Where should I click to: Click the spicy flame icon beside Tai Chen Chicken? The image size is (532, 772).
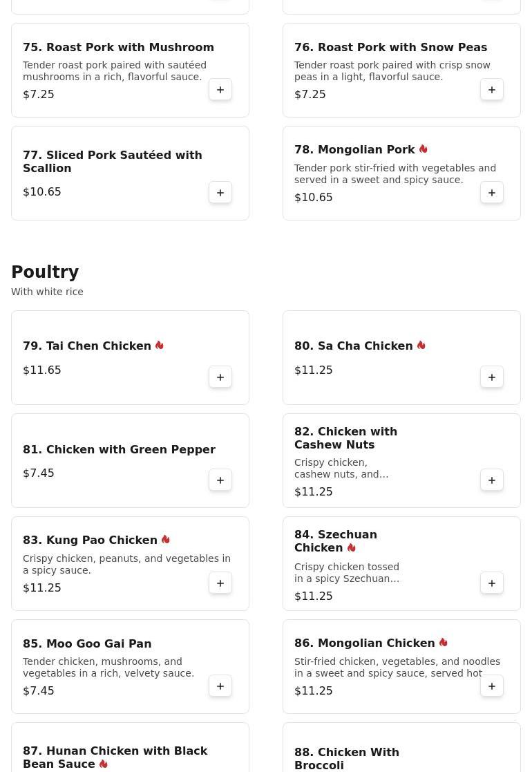(x=160, y=345)
